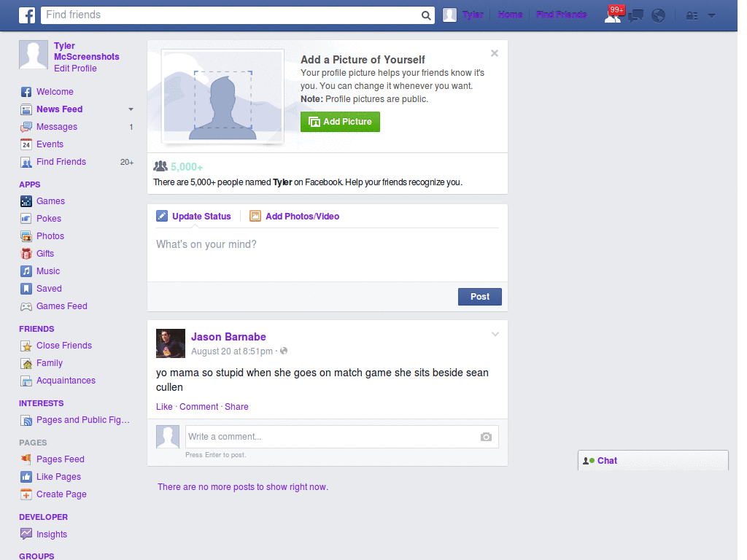
Task: Click the Create Page plus icon
Action: [x=26, y=494]
